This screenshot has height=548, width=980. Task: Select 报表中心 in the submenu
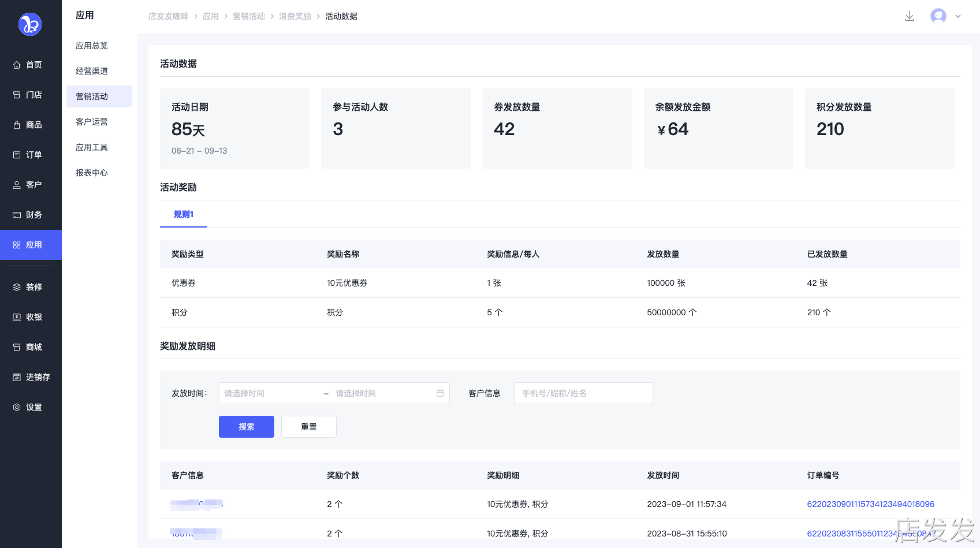pos(99,173)
